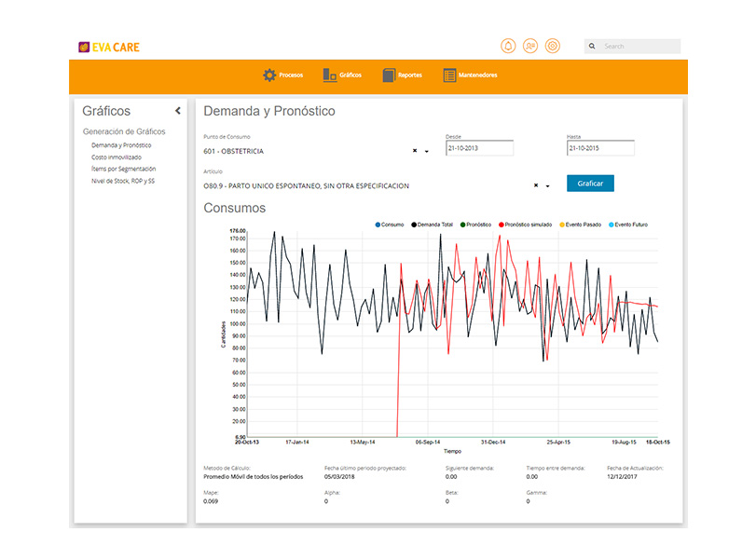This screenshot has height=559, width=756.
Task: Click the Gráficos chart icon
Action: click(330, 75)
